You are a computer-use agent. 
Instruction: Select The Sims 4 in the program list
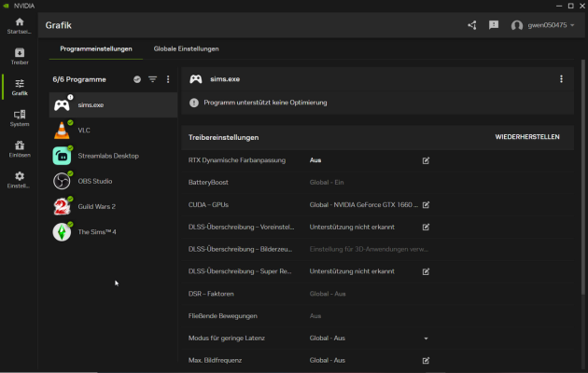113,232
